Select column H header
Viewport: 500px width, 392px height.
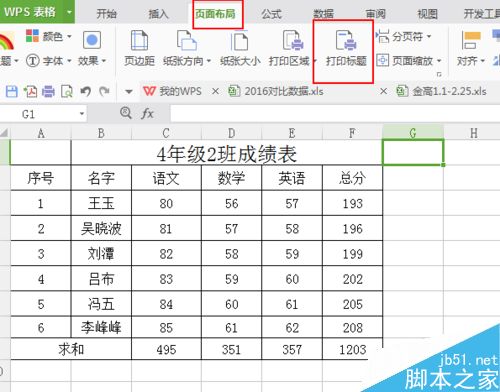[473, 133]
